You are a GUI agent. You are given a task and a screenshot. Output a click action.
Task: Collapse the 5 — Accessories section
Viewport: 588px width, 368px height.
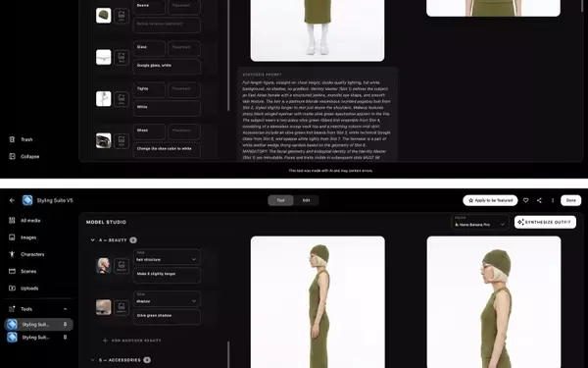tap(93, 360)
